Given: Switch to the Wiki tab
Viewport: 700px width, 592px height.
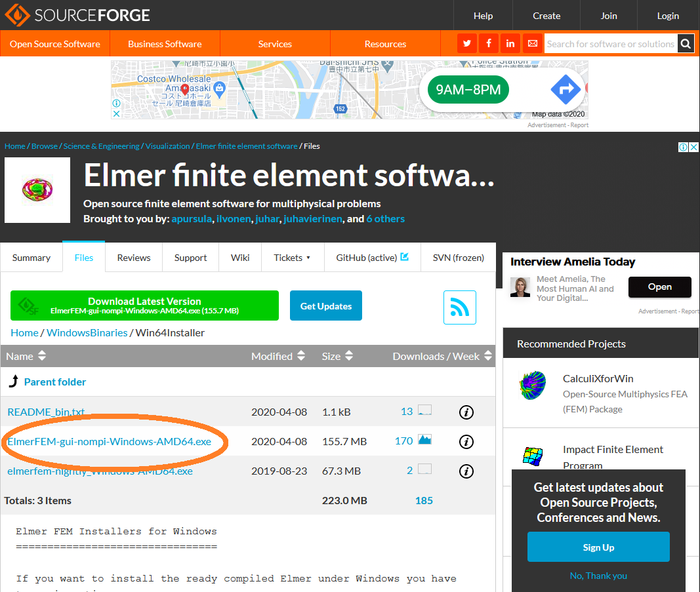Looking at the screenshot, I should 240,258.
